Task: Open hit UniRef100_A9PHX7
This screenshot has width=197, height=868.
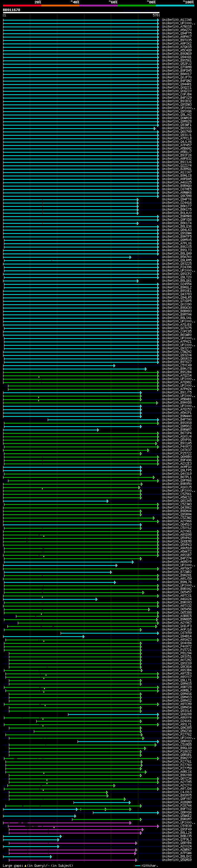Action: point(177,37)
